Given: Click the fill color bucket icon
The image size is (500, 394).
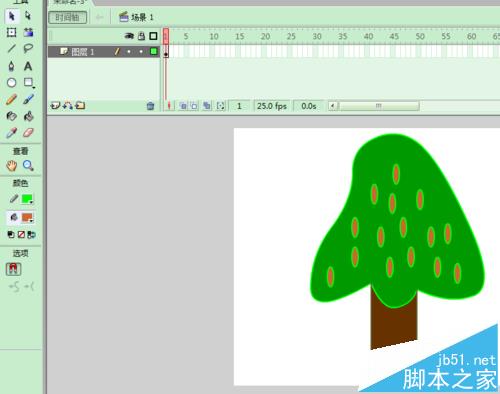Looking at the screenshot, I should click(x=14, y=217).
